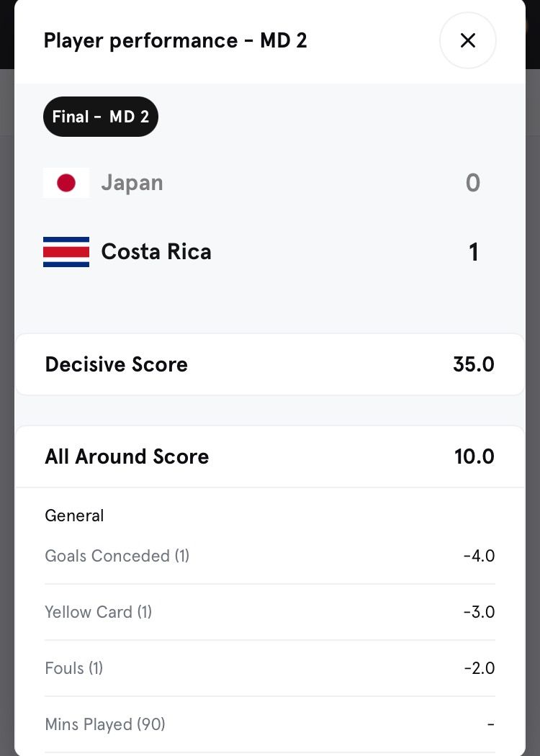The width and height of the screenshot is (540, 756).
Task: Close the Player performance dialog
Action: click(467, 40)
